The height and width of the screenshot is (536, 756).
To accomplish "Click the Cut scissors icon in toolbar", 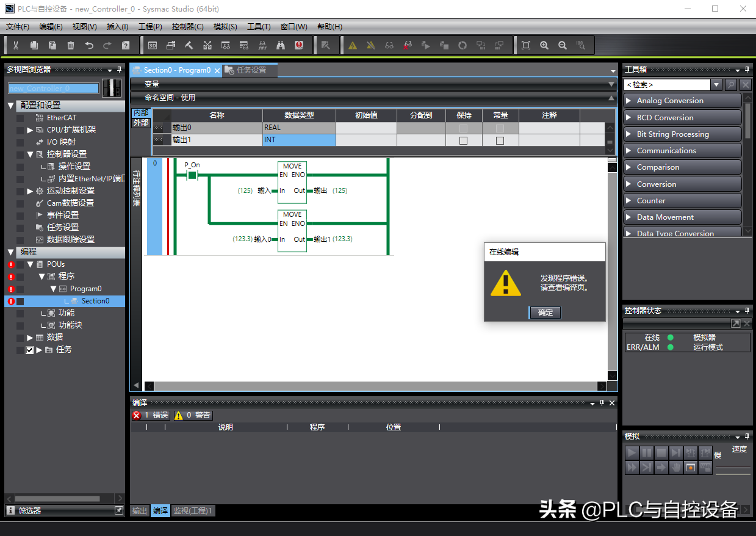I will 16,45.
